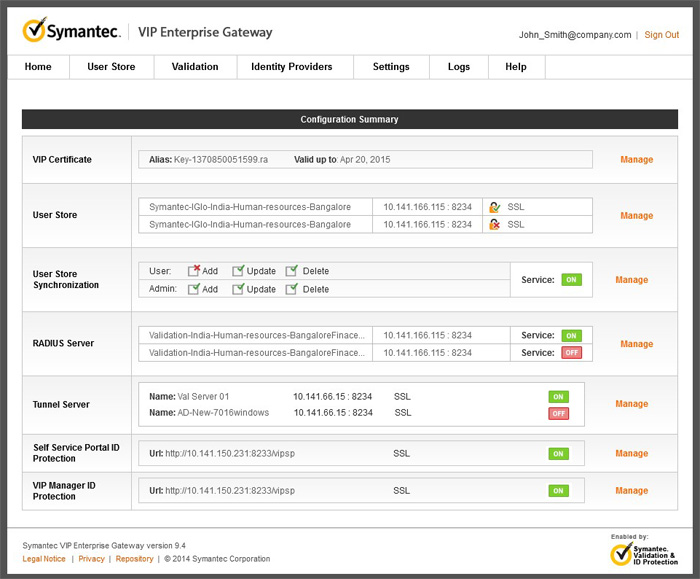Toggle the User Update checkbox
This screenshot has width=700, height=579.
(238, 271)
